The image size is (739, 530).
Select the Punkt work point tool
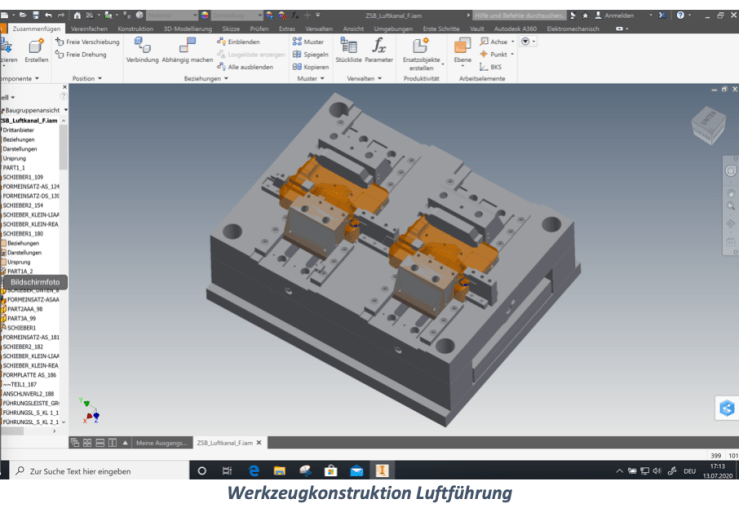pyautogui.click(x=494, y=54)
